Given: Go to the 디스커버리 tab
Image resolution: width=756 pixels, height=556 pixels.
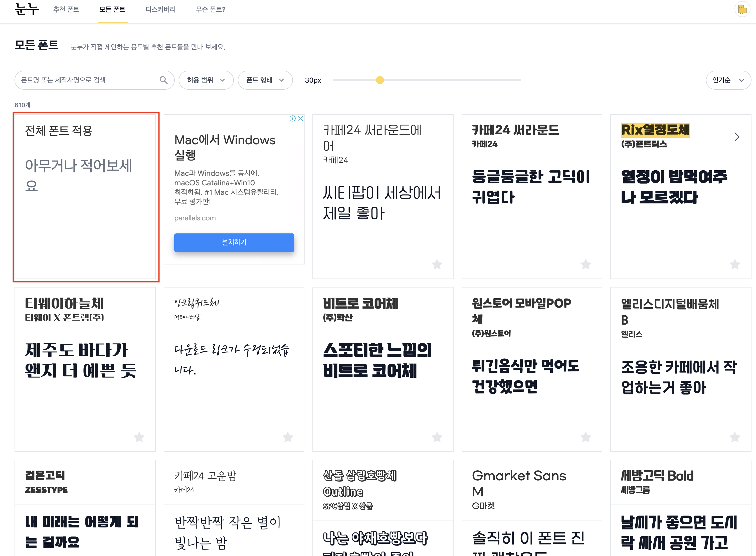Looking at the screenshot, I should click(160, 10).
